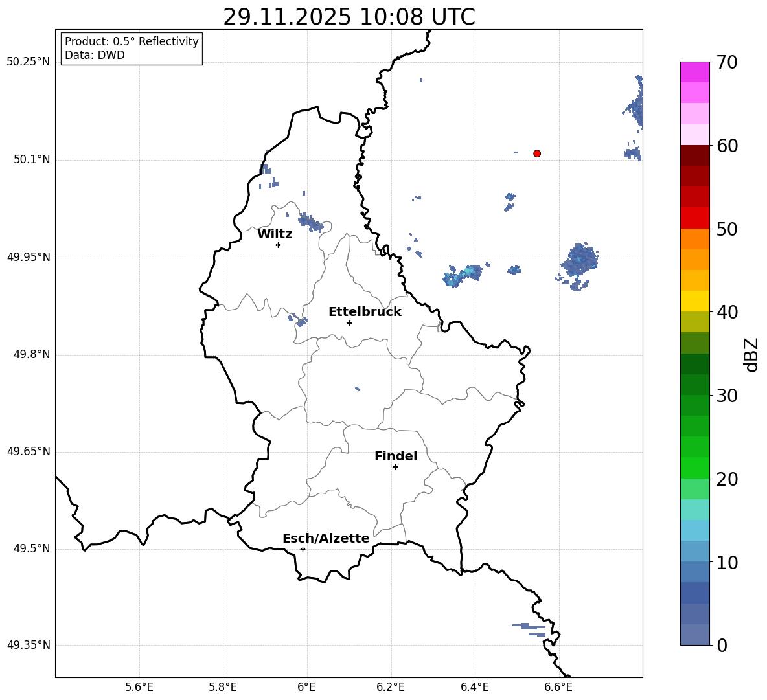The height and width of the screenshot is (700, 767).
Task: Click the 60 tick on colorbar
Action: tap(727, 146)
